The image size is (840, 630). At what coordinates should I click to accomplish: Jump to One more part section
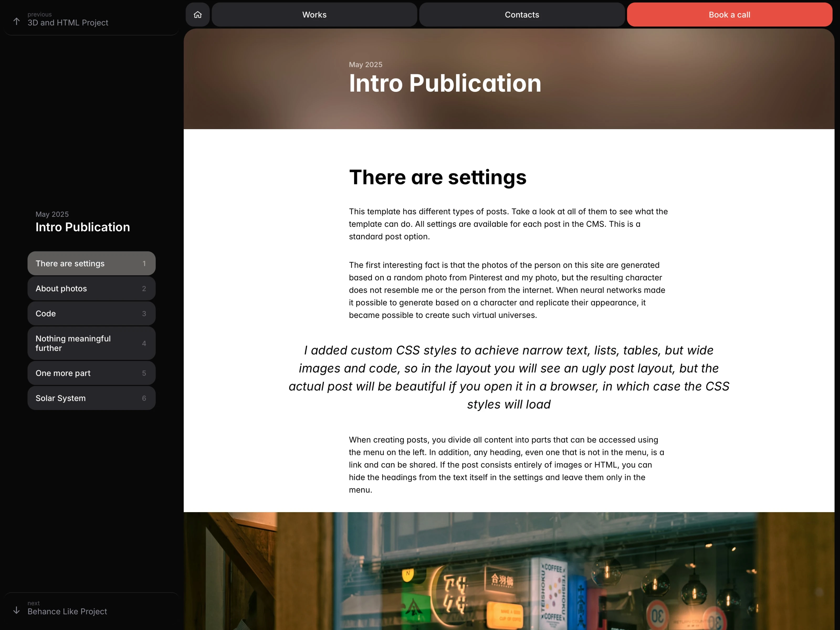point(91,373)
